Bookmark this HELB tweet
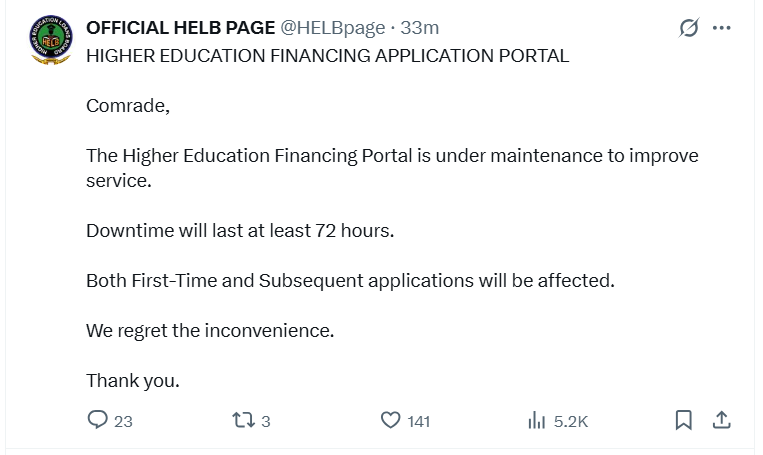 pyautogui.click(x=684, y=420)
